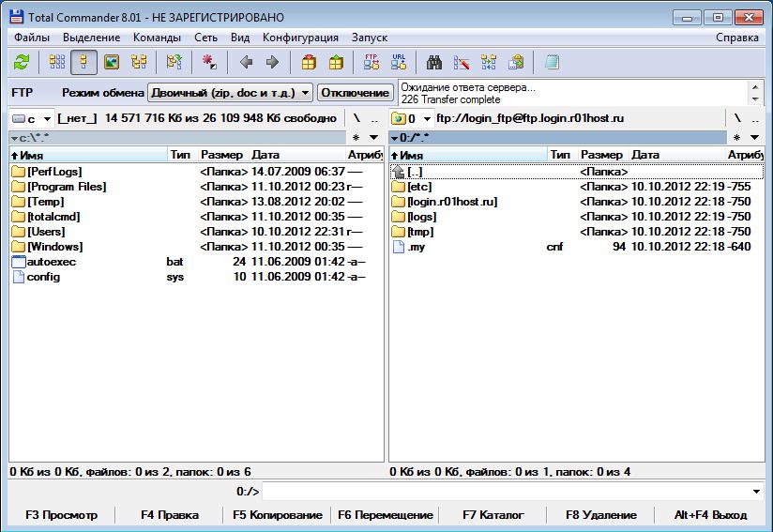This screenshot has width=773, height=532.
Task: Sort left panel by Имя column
Action: coord(89,155)
